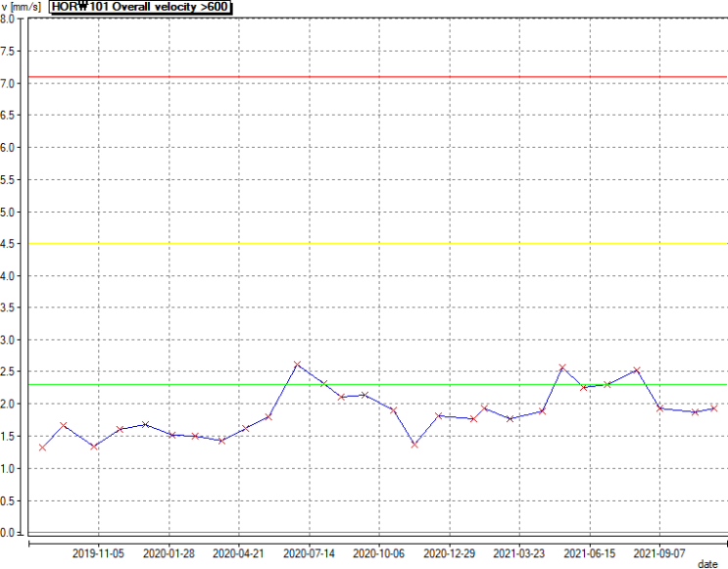Click the date axis title
Viewport: 728px width, 569px height.
pos(707,564)
